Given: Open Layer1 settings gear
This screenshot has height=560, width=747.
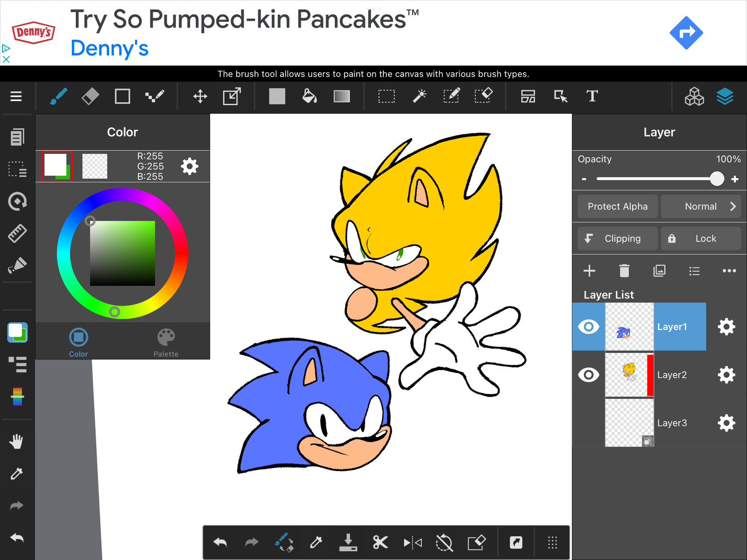Looking at the screenshot, I should tap(726, 327).
